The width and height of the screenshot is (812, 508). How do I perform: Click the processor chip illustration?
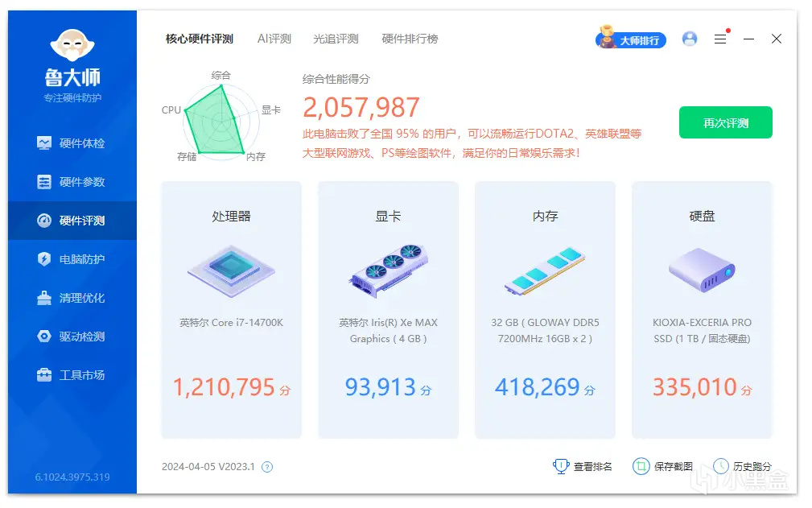(231, 271)
